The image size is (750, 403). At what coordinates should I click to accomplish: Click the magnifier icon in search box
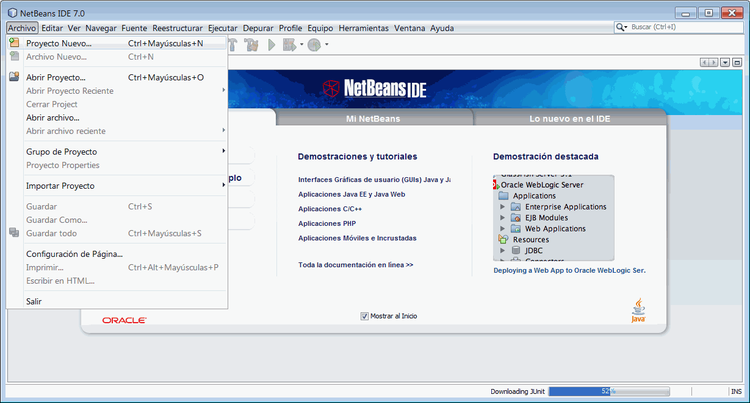(x=620, y=27)
